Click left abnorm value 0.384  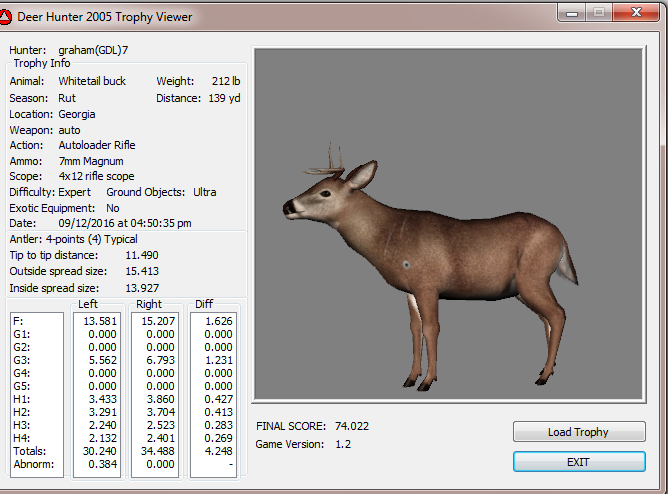(103, 464)
